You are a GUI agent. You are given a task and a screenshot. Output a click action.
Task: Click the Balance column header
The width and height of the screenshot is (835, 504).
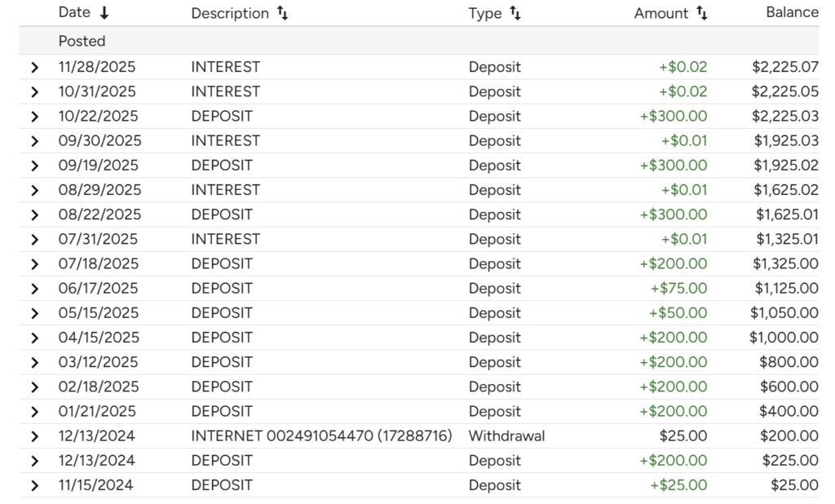792,13
